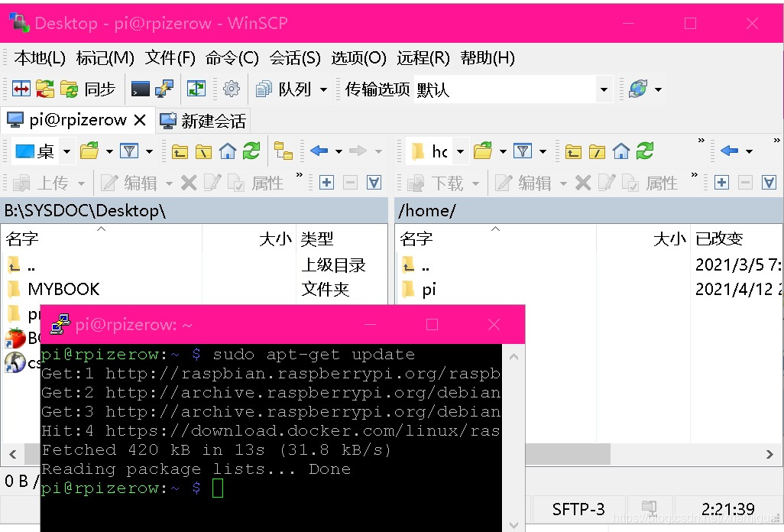Viewport: 784px width, 532px height.
Task: Click the 队列 (Queue) button
Action: [x=283, y=89]
